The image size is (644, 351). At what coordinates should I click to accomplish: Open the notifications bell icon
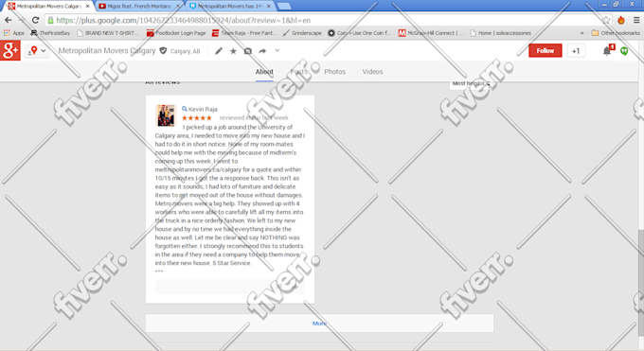tap(607, 50)
